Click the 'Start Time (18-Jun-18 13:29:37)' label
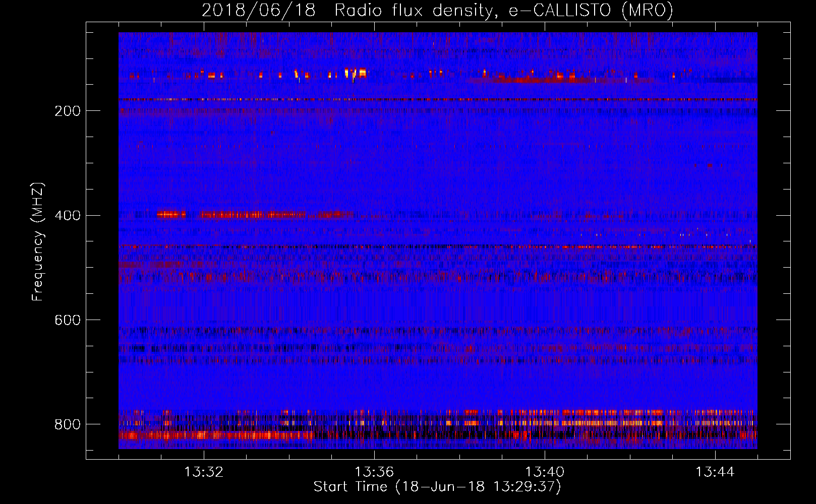This screenshot has height=504, width=816. click(437, 487)
